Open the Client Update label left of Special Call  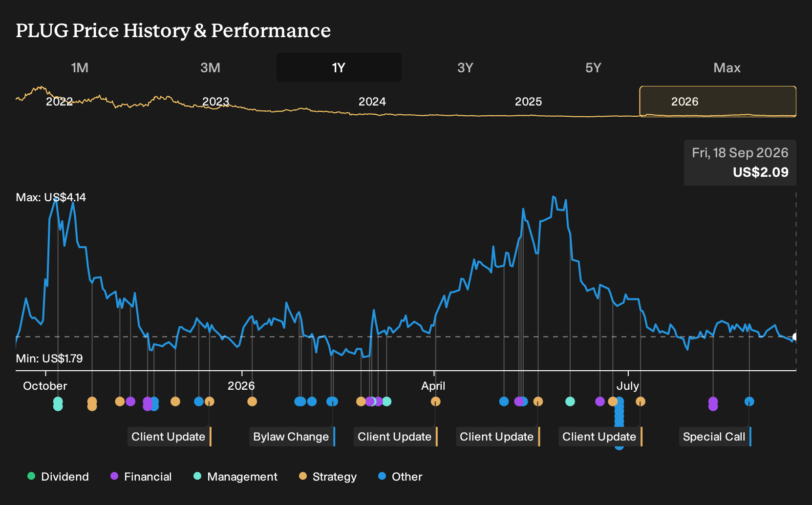click(x=600, y=437)
